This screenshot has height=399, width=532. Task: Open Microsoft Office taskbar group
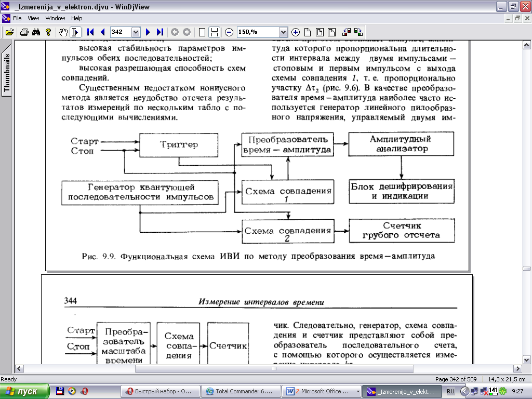coord(321,391)
